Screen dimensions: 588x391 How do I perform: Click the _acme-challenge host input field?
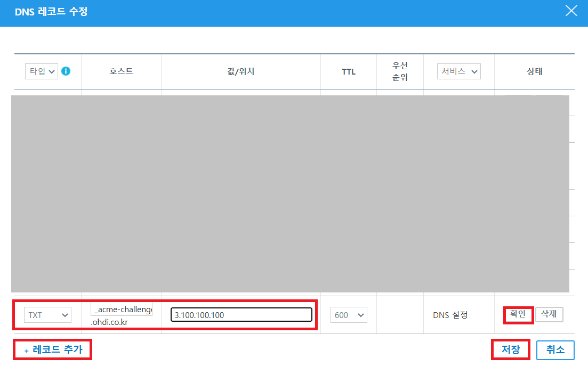click(122, 309)
